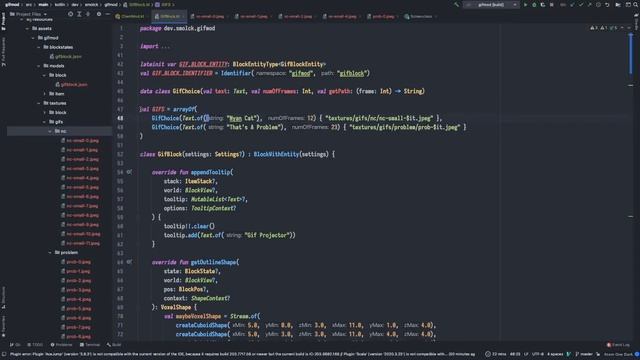
Task: Switch to the ClientMod.kt tab
Action: (x=130, y=16)
